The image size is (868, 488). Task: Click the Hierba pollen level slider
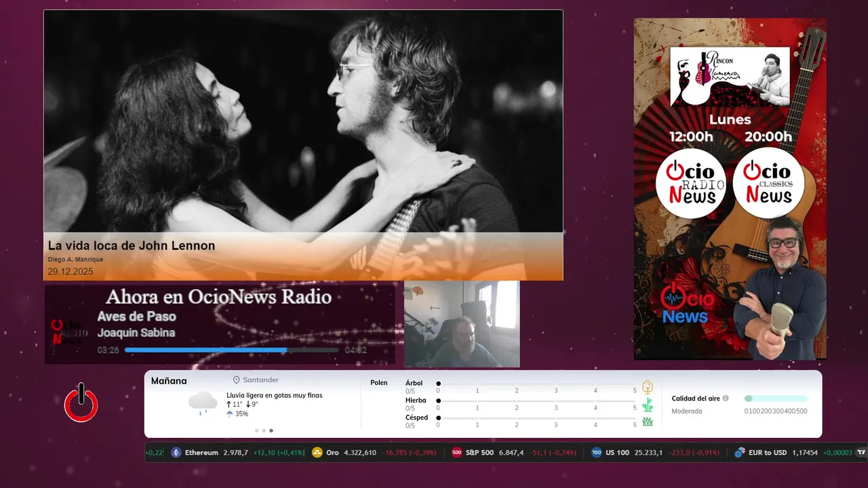click(x=536, y=401)
